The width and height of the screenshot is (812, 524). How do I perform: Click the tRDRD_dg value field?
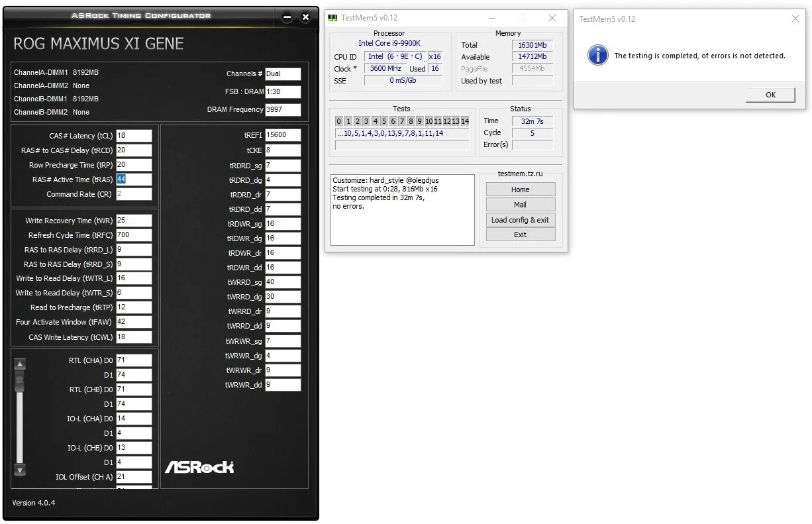coord(283,180)
